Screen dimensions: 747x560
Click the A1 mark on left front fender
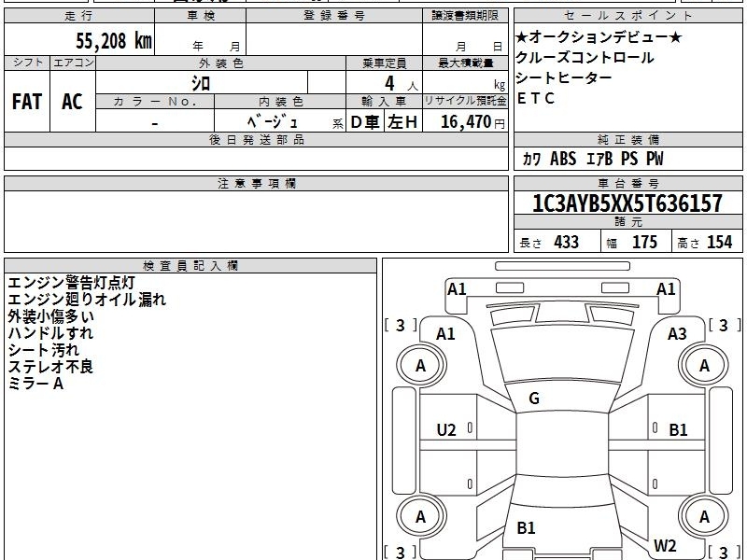[445, 334]
